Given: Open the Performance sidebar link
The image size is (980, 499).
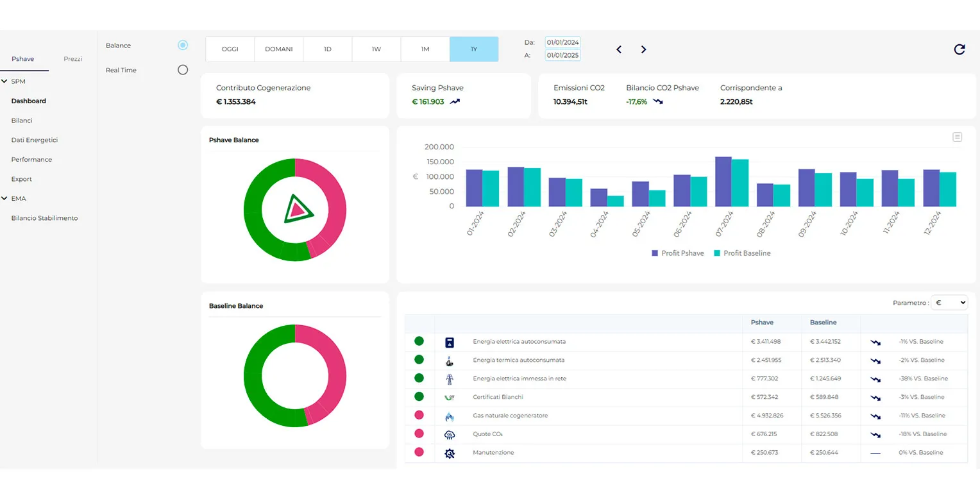Looking at the screenshot, I should [31, 159].
